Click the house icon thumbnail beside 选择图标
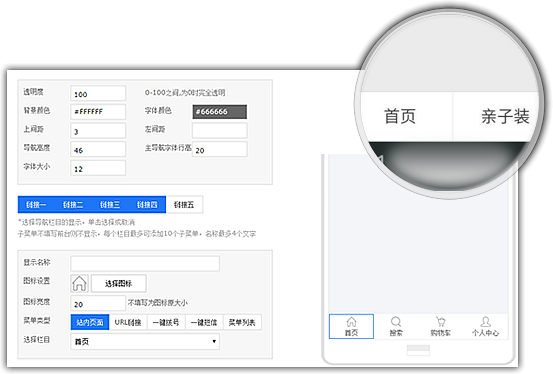The height and width of the screenshot is (374, 553). pyautogui.click(x=79, y=283)
